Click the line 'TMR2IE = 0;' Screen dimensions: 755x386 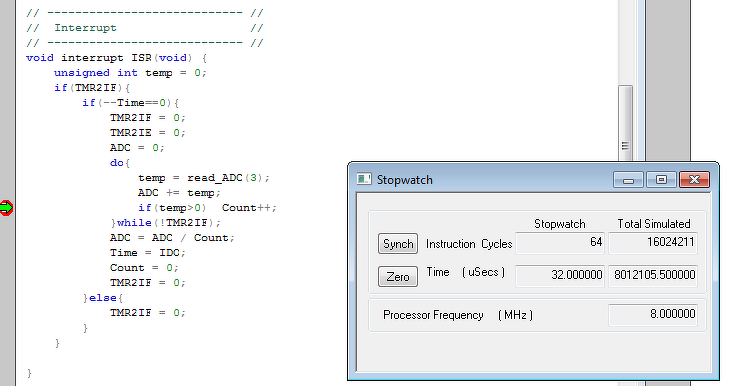[x=147, y=133]
